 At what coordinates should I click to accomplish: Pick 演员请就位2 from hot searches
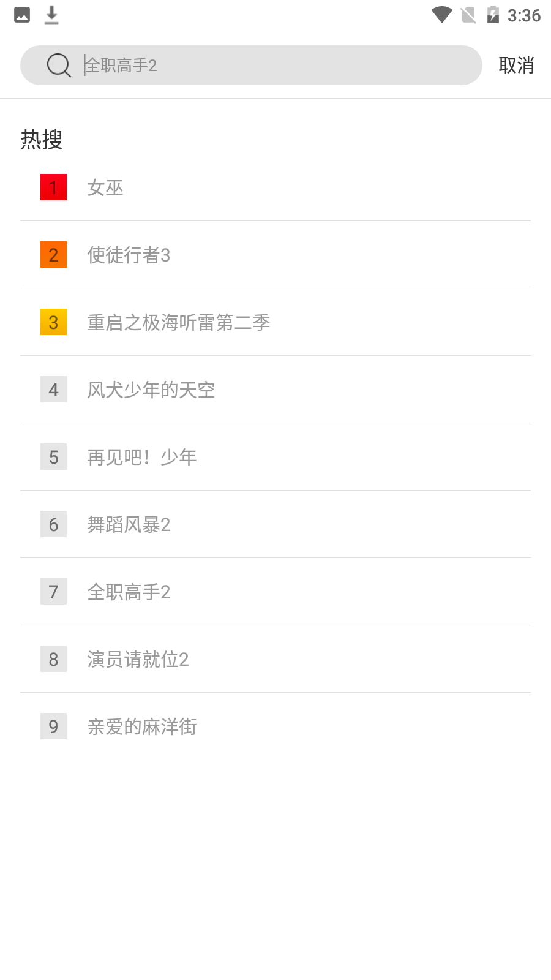pos(138,659)
